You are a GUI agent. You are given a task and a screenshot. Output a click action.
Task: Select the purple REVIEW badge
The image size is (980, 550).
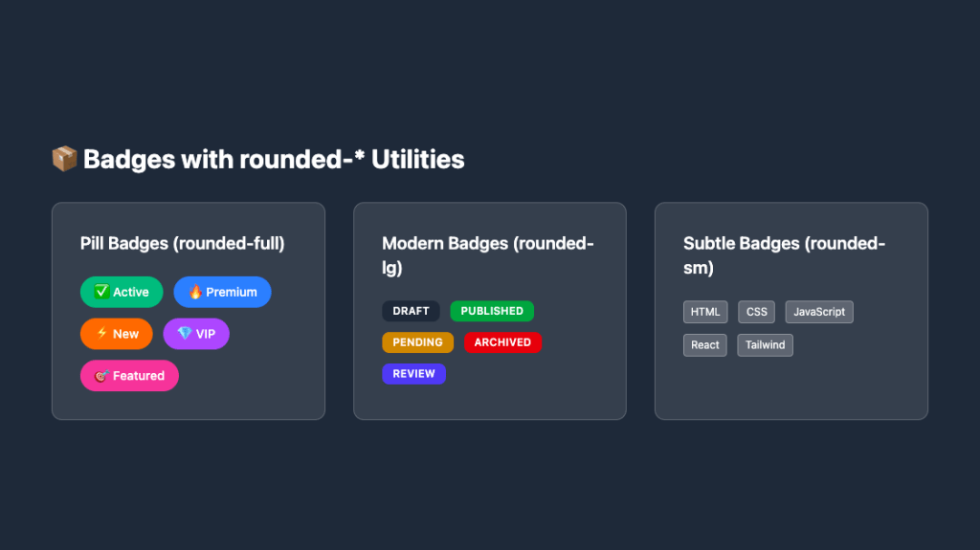point(413,374)
